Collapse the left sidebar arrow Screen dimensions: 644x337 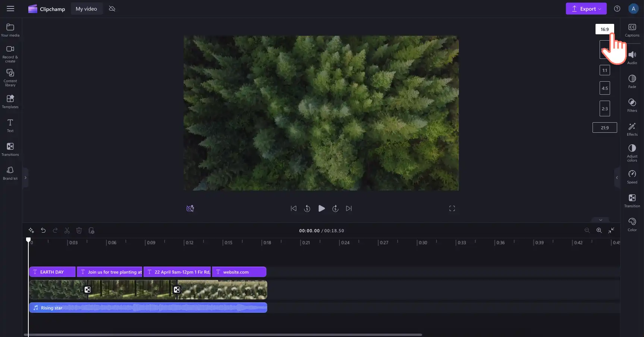point(25,177)
